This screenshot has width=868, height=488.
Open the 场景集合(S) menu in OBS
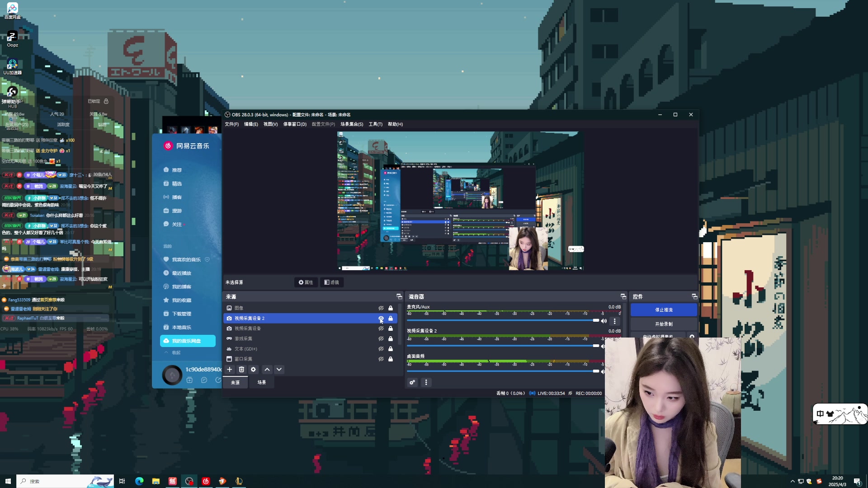pos(352,124)
